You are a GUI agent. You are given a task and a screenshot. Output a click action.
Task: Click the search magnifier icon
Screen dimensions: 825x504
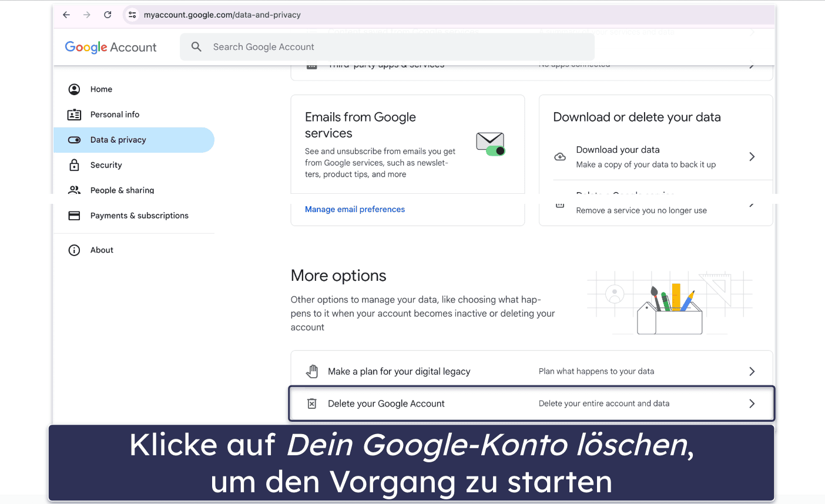point(196,46)
